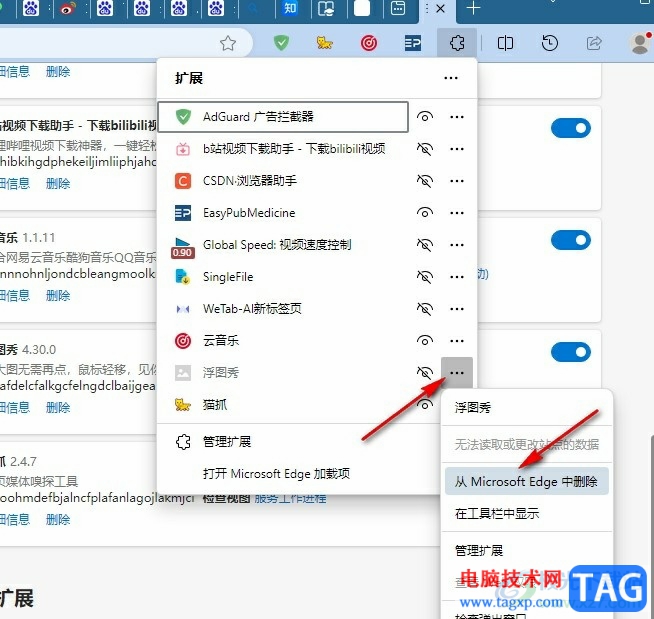The height and width of the screenshot is (619, 654).
Task: Toggle toolbar visibility eye for 浮图秀
Action: pos(425,372)
